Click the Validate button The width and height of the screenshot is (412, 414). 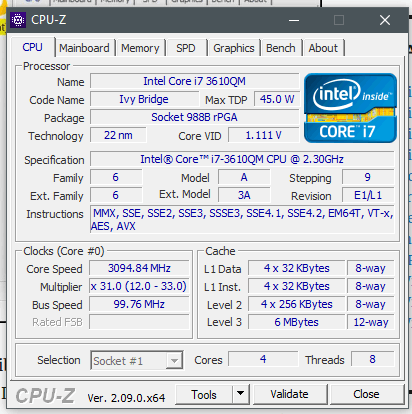[289, 394]
